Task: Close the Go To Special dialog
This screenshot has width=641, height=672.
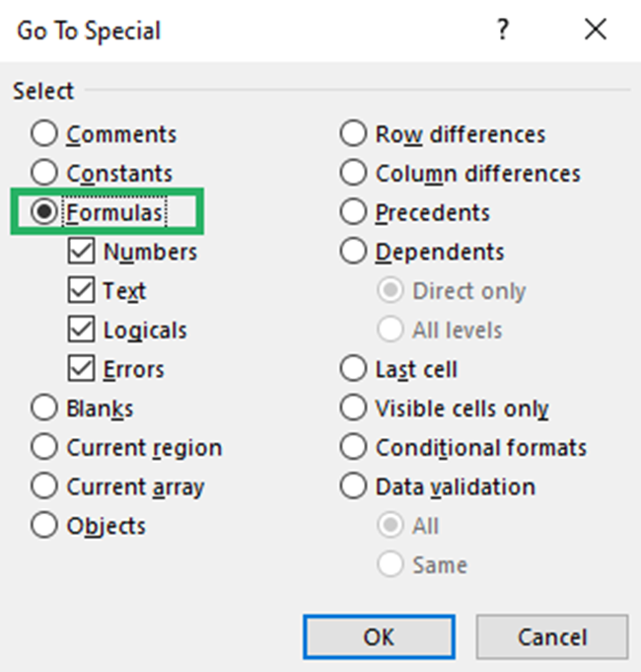Action: point(595,31)
